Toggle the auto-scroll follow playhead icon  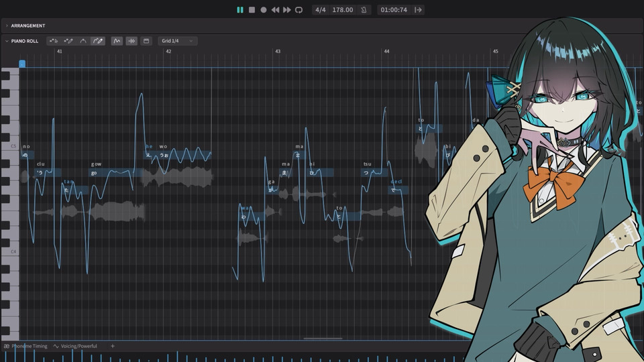[x=418, y=10]
